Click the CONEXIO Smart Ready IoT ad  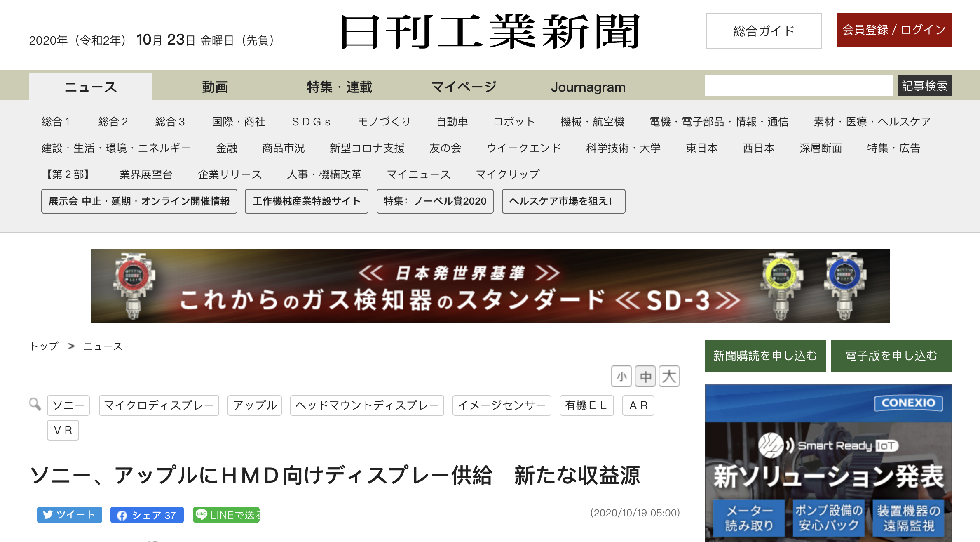828,463
